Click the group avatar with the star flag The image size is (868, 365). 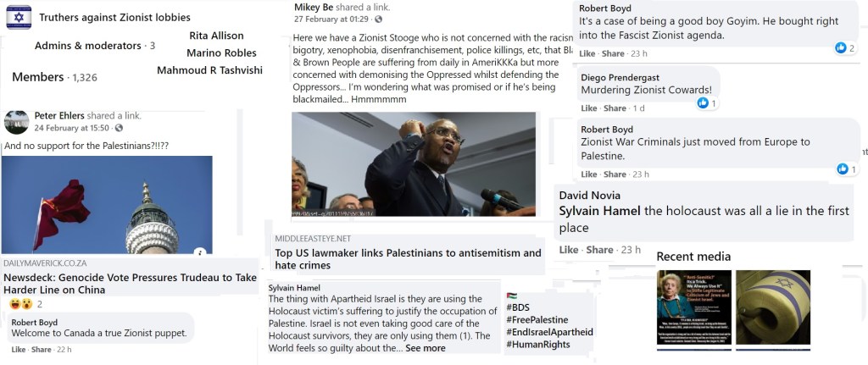[x=19, y=17]
